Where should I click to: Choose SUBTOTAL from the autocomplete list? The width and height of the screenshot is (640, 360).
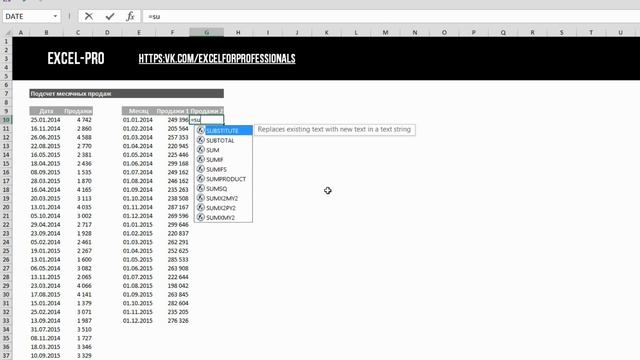point(223,140)
